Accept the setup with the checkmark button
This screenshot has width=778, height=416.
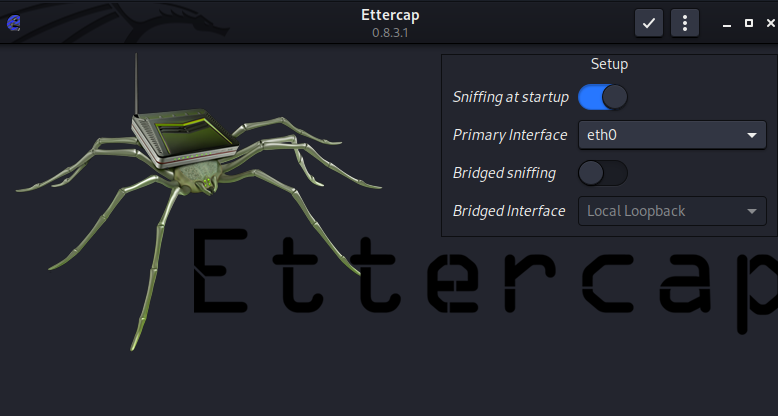tap(648, 23)
